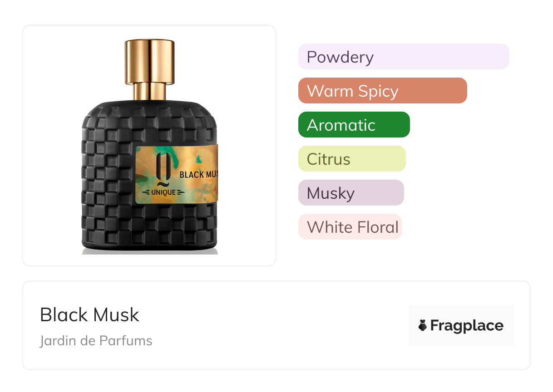553x392 pixels.
Task: Select the Musky accord bar
Action: coord(351,193)
